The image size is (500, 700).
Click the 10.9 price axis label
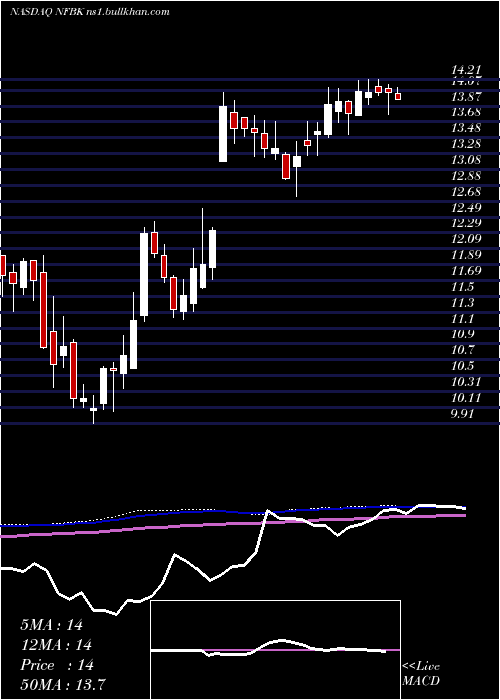(x=462, y=334)
